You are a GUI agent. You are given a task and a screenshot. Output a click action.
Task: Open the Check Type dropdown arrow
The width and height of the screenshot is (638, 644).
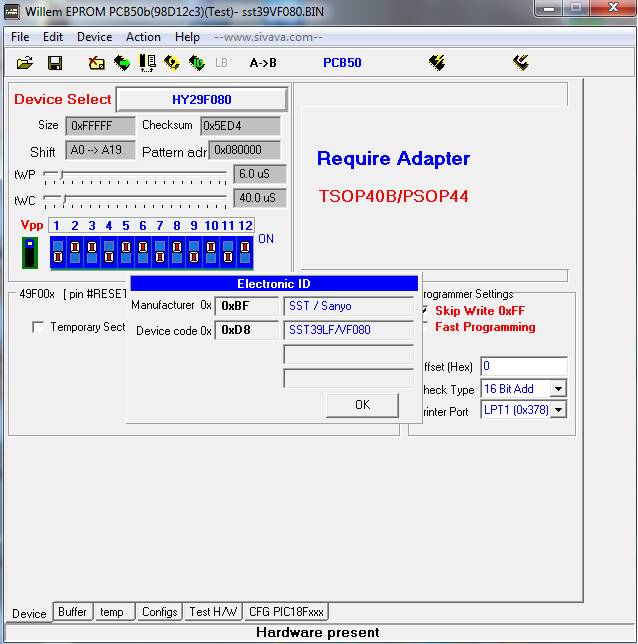click(x=558, y=389)
